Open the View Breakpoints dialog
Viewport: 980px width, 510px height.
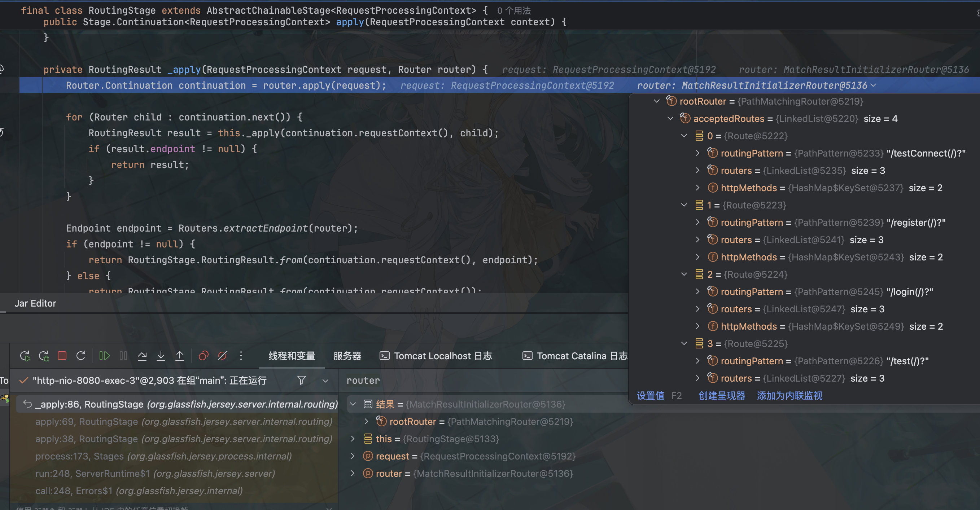point(204,356)
